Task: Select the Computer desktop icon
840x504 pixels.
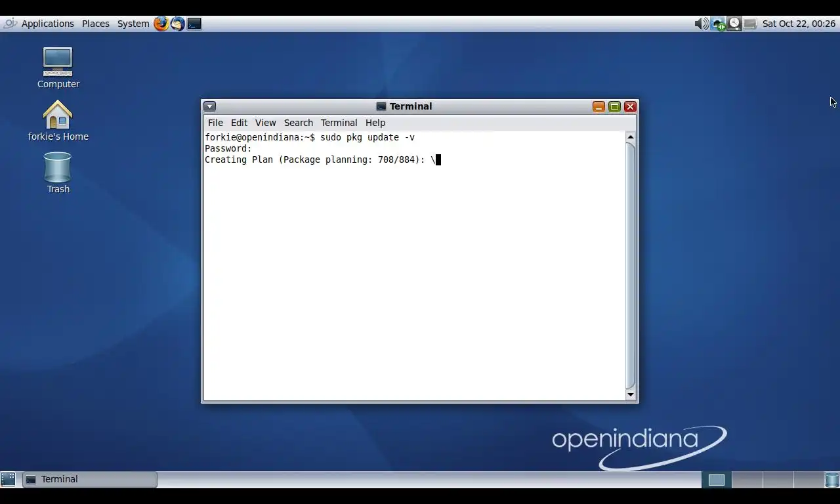Action: (x=58, y=68)
